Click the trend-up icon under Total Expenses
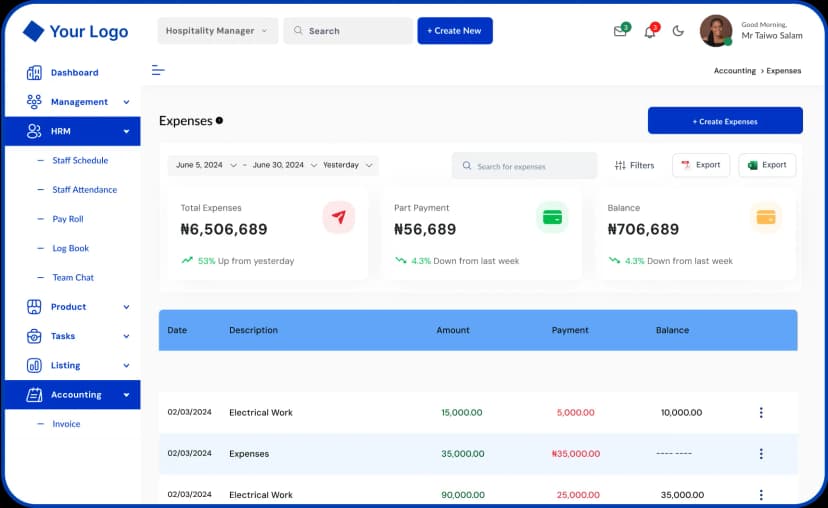The width and height of the screenshot is (828, 508). coord(187,260)
